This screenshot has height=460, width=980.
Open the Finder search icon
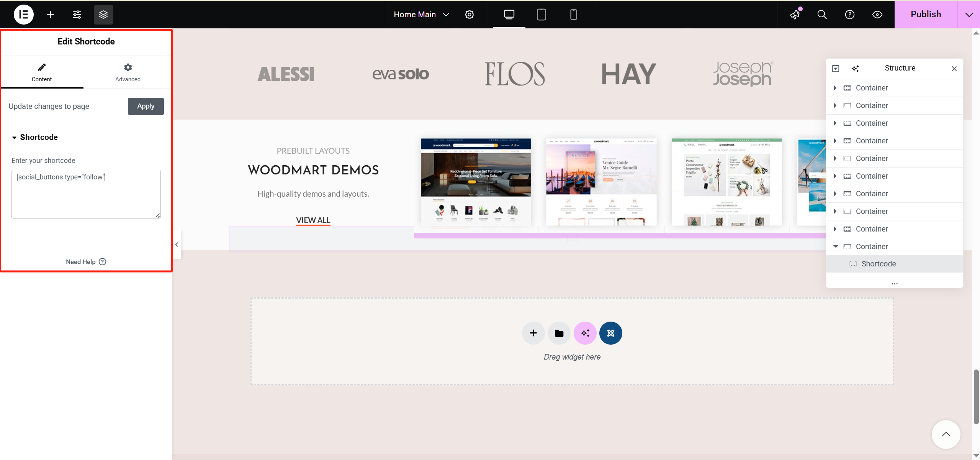tap(822, 15)
